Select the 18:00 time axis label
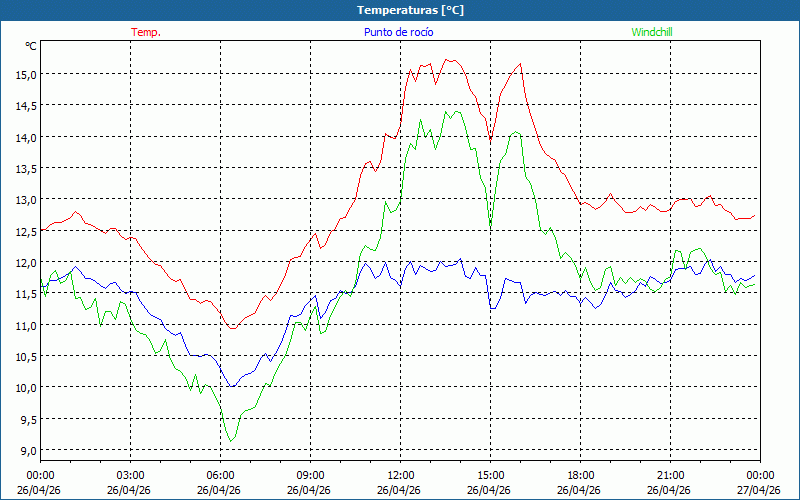The image size is (800, 500). (x=580, y=475)
